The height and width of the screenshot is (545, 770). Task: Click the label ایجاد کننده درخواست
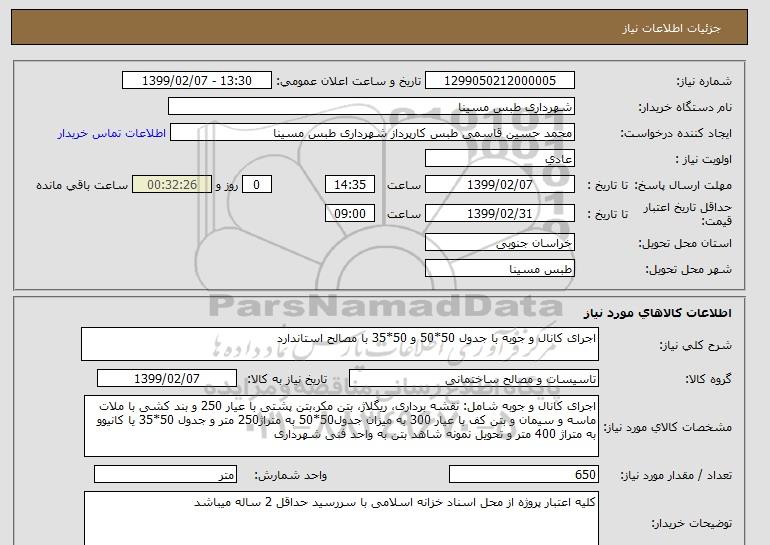(x=676, y=134)
